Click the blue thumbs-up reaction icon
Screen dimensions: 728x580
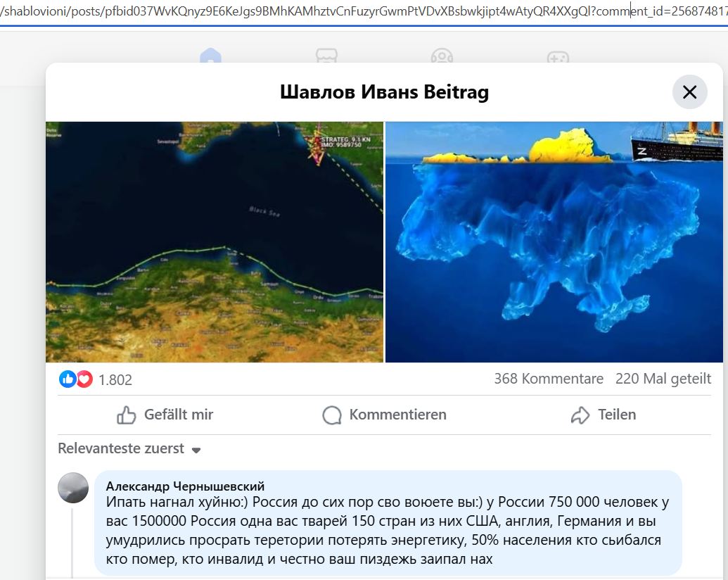[x=68, y=379]
